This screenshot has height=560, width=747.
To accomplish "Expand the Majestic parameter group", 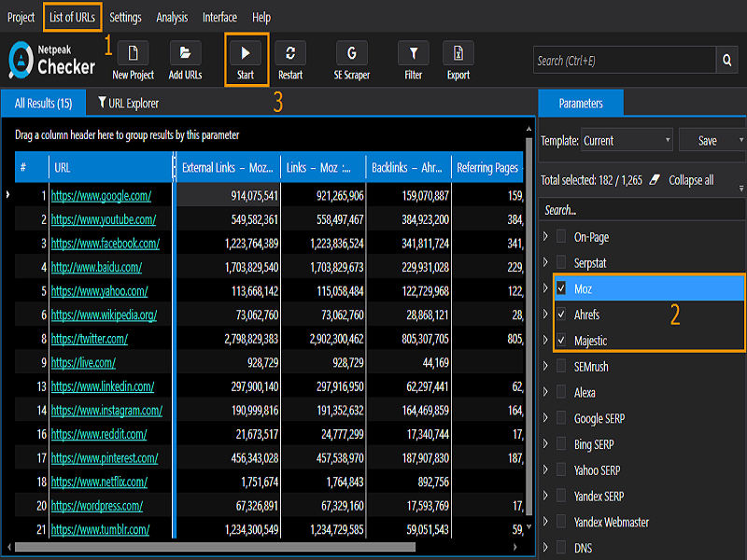I will (x=546, y=340).
